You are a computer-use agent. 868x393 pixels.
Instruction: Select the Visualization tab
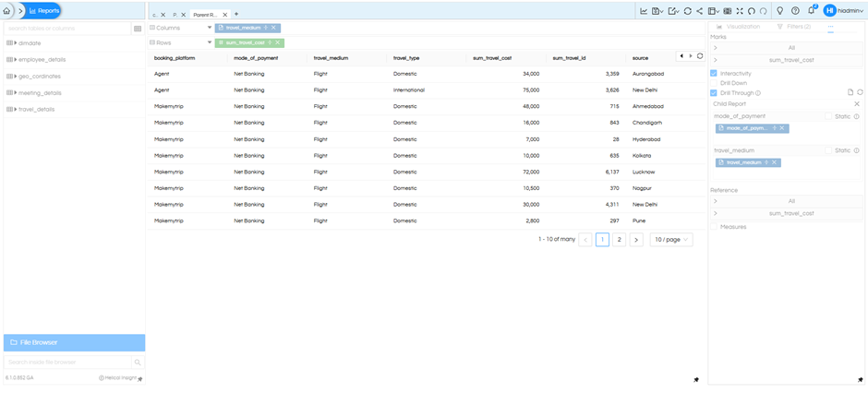point(739,27)
